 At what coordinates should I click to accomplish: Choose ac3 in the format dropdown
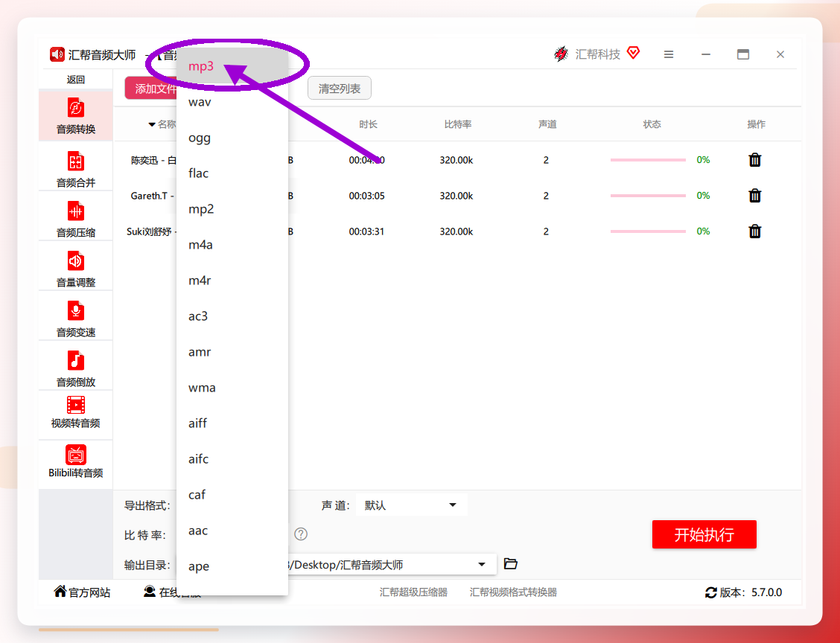[x=232, y=316]
